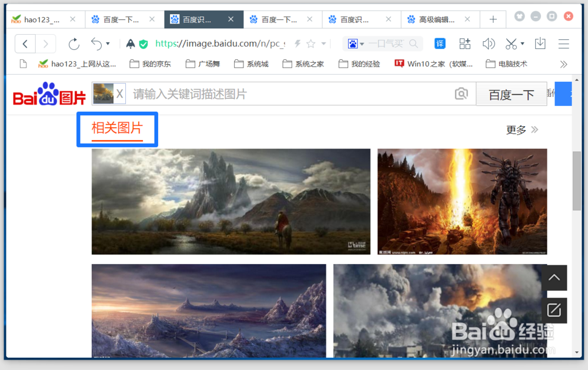This screenshot has width=588, height=370.
Task: Open the smoke and explosion image
Action: pyautogui.click(x=437, y=311)
